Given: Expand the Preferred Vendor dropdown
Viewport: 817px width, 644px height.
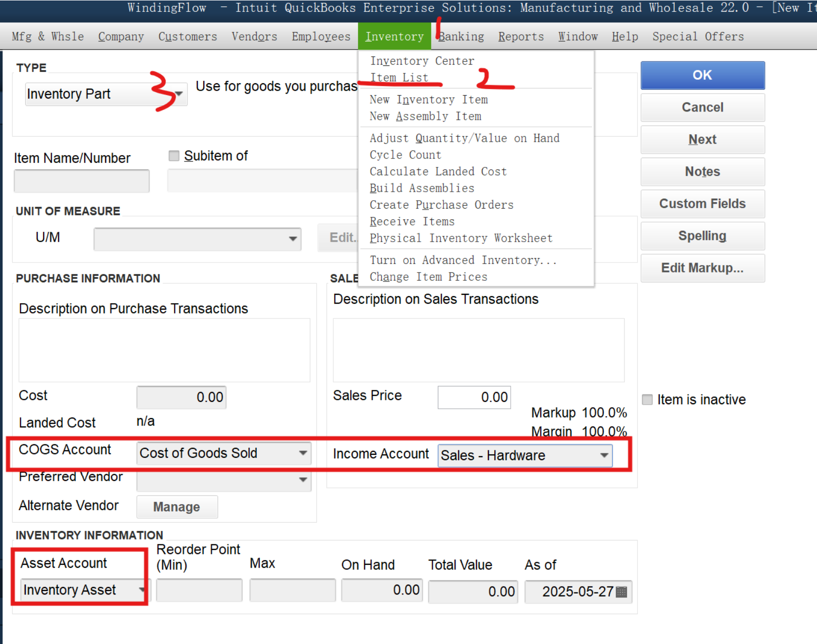Looking at the screenshot, I should (303, 480).
